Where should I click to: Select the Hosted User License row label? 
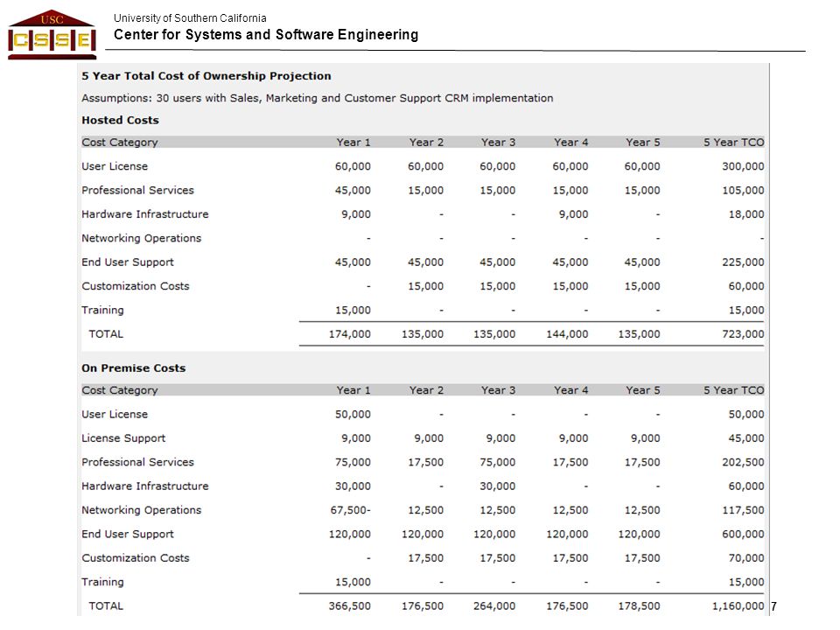(x=115, y=166)
